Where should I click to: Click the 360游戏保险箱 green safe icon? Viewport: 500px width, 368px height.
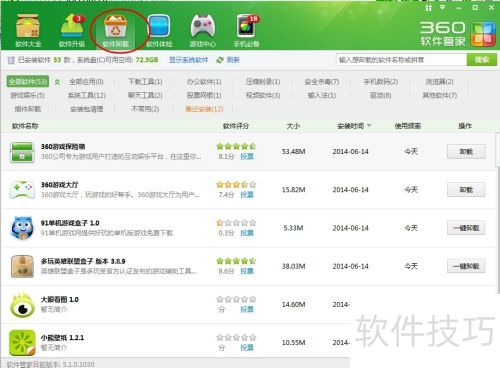point(22,152)
